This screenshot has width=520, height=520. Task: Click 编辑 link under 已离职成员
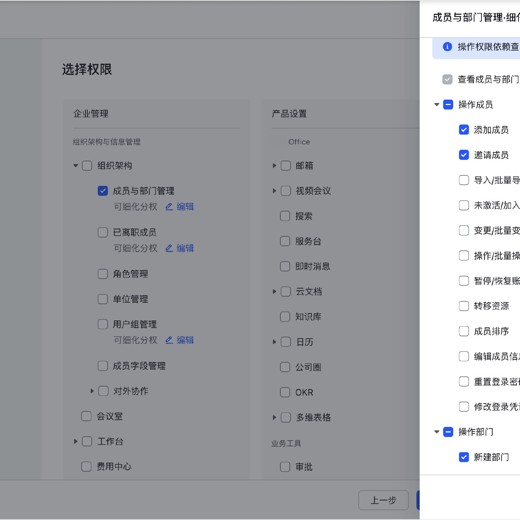click(x=185, y=248)
